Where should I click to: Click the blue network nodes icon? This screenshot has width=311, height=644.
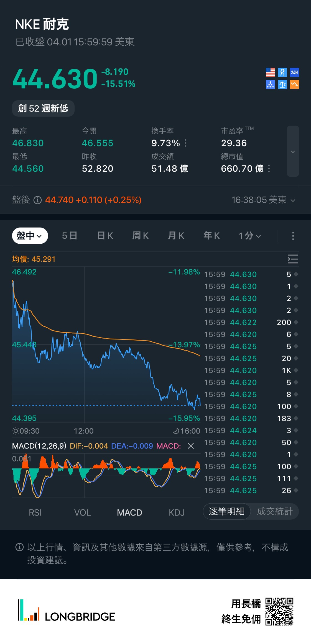point(270,84)
